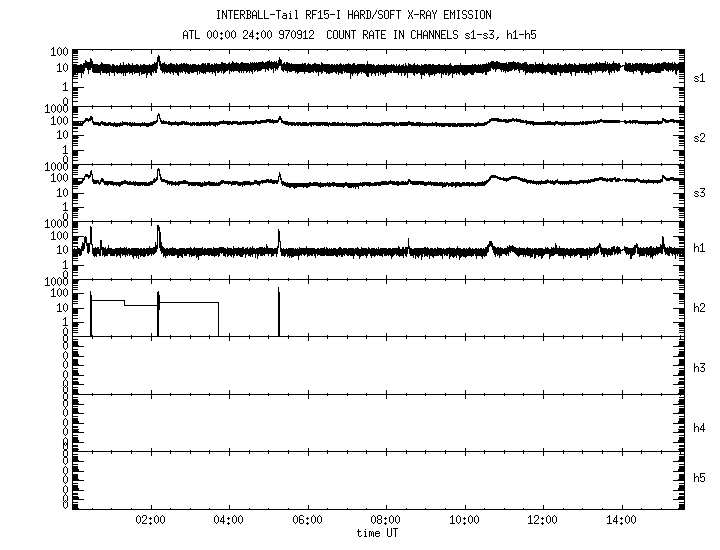Click the 10:00 time axis label

tap(464, 520)
